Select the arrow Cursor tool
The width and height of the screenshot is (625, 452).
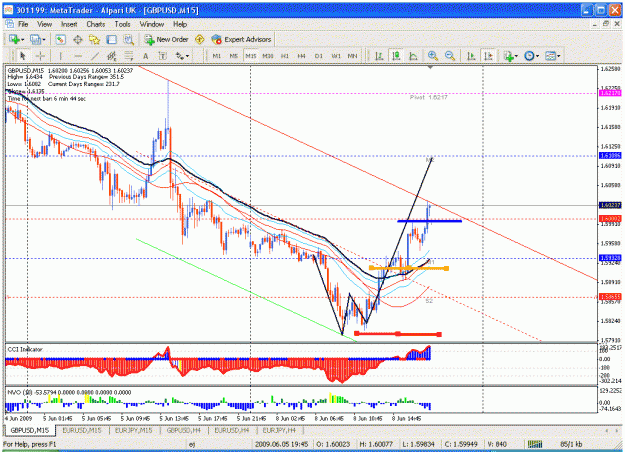coord(23,56)
